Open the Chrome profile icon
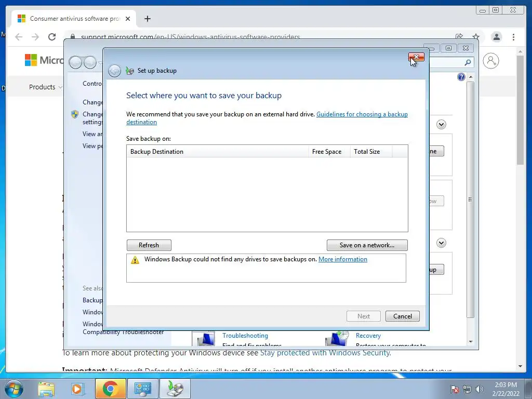This screenshot has width=532, height=399. 496,37
